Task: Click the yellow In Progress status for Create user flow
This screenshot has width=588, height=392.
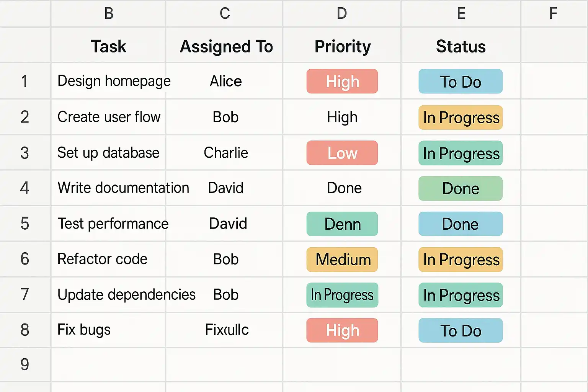Action: coord(460,118)
